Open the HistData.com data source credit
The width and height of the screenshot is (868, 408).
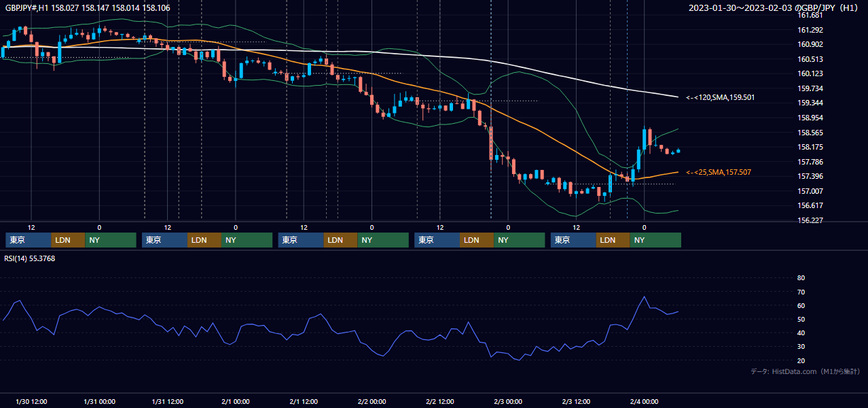click(x=805, y=372)
